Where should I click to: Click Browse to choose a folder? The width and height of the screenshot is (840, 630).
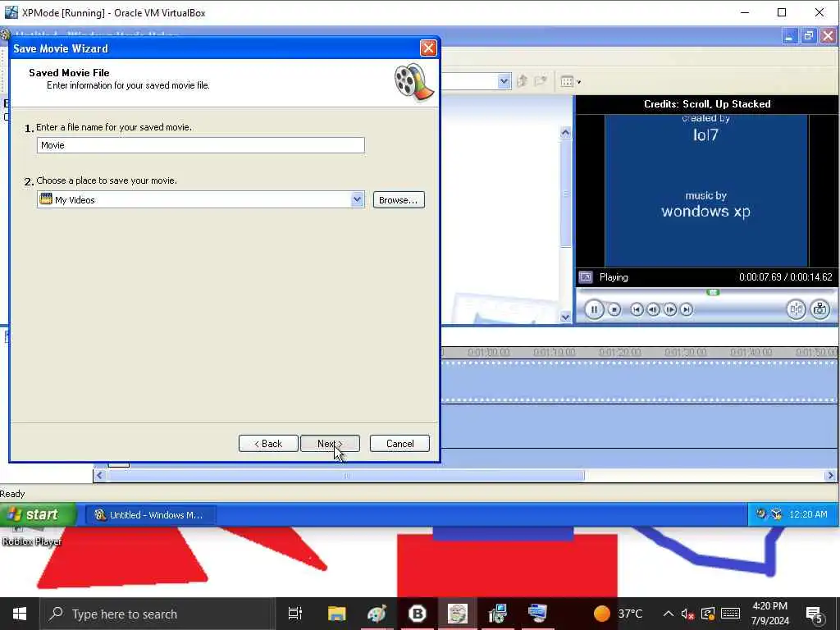tap(399, 200)
